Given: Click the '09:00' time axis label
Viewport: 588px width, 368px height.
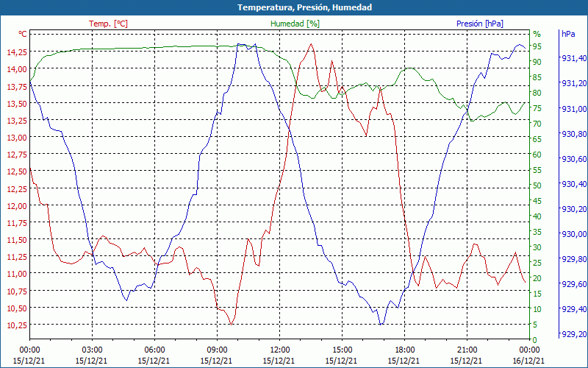Looking at the screenshot, I should click(217, 350).
